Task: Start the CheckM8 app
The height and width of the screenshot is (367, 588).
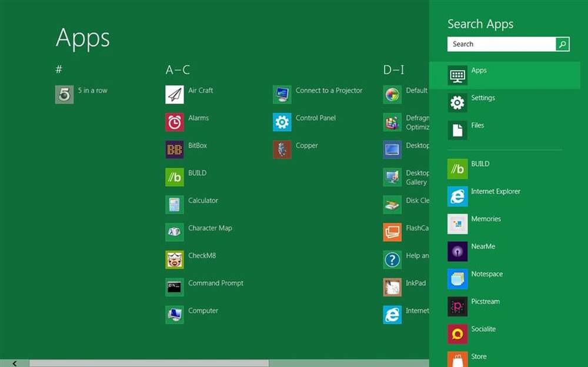Action: coord(175,259)
